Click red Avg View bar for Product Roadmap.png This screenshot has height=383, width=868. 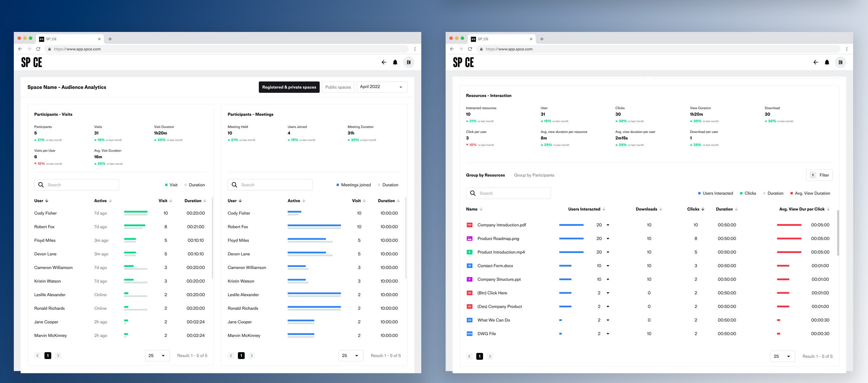pyautogui.click(x=789, y=239)
